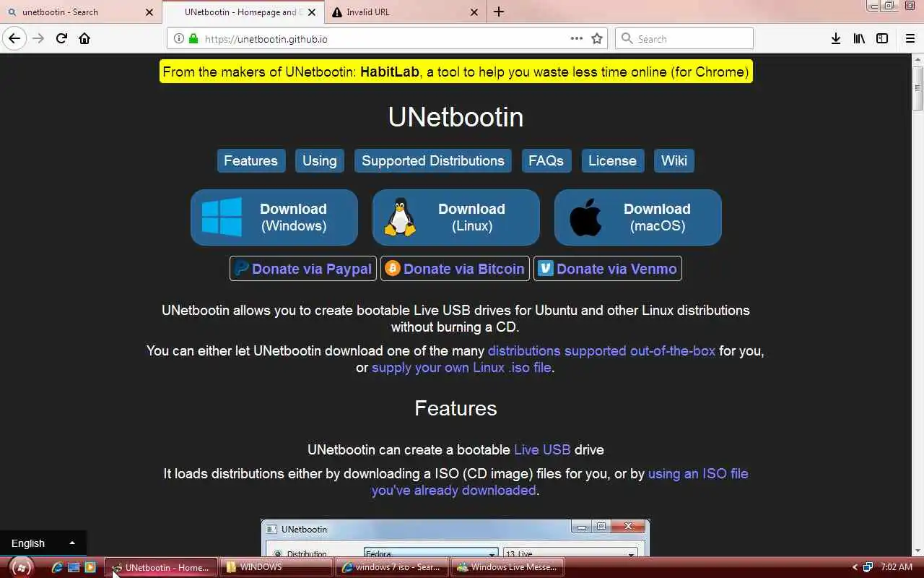The width and height of the screenshot is (924, 578).
Task: Toggle the sidebar view icon
Action: point(882,38)
